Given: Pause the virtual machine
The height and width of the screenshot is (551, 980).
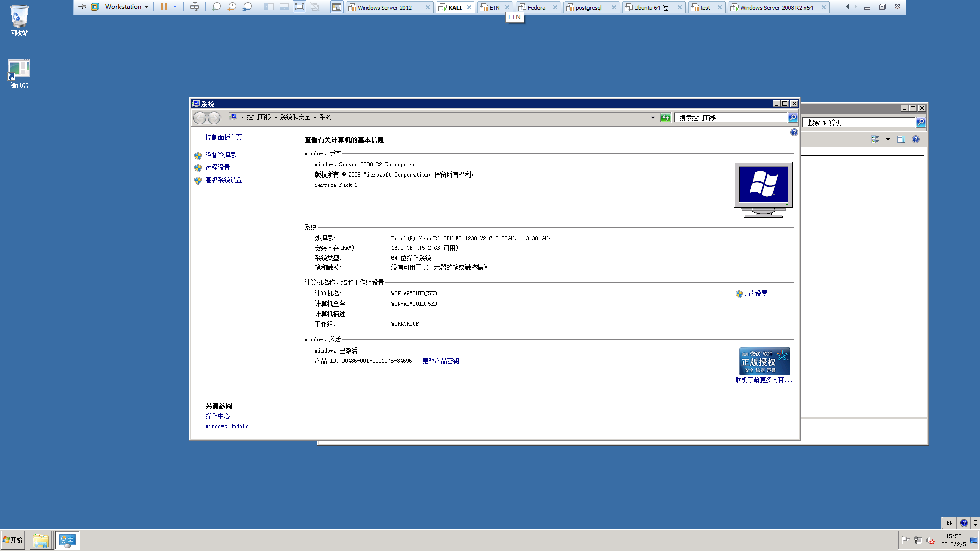Looking at the screenshot, I should (x=164, y=7).
